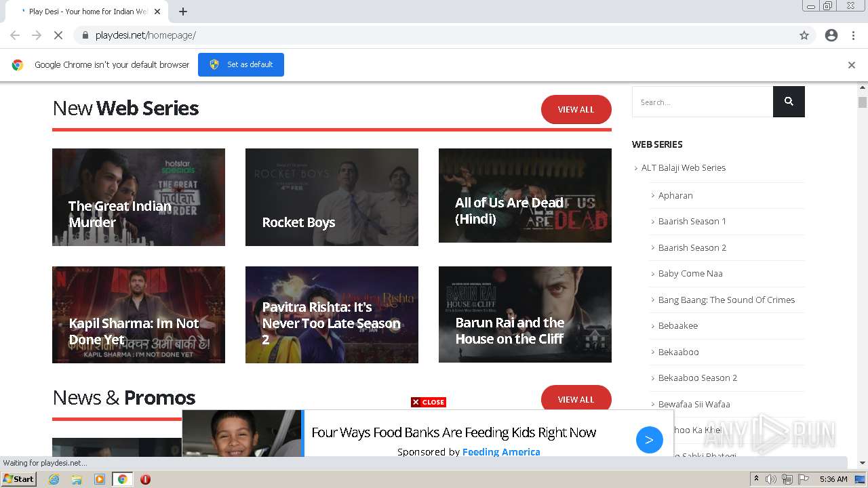Image resolution: width=868 pixels, height=488 pixels.
Task: Click the New Web Series heading
Action: [125, 108]
